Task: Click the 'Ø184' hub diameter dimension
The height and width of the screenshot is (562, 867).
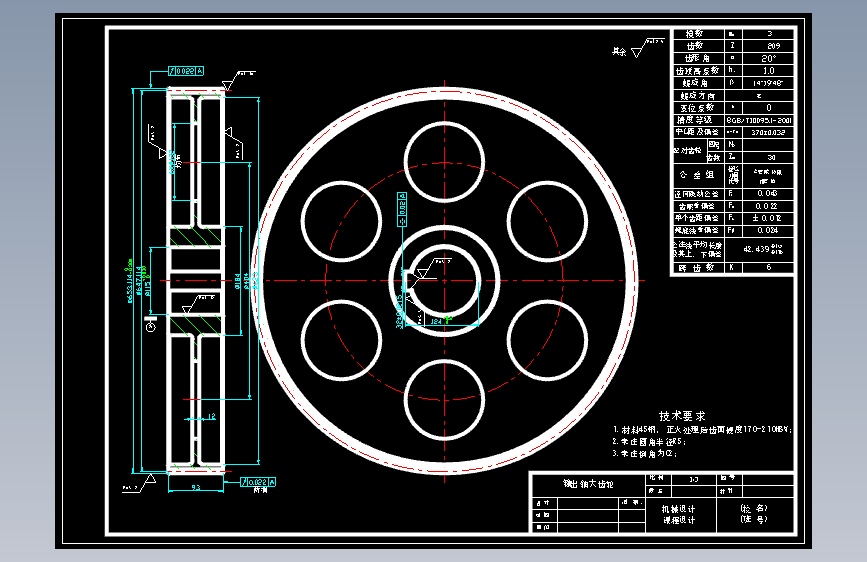Action: tap(237, 281)
